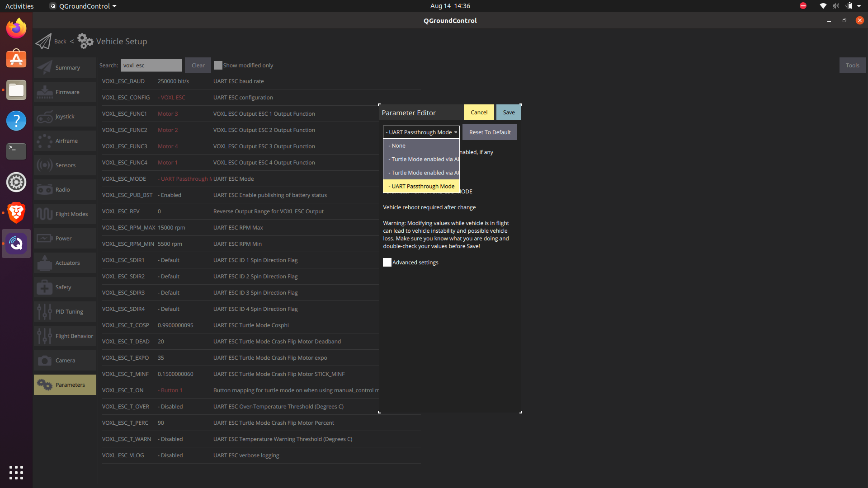Select second Turtle Mode enabled option
Viewport: 868px width, 488px height.
click(421, 173)
